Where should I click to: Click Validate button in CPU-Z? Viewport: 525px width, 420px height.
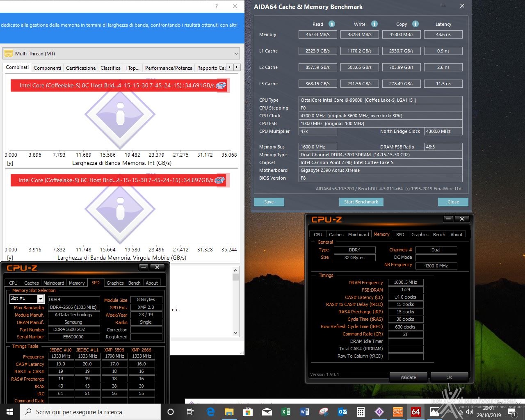[x=408, y=377]
